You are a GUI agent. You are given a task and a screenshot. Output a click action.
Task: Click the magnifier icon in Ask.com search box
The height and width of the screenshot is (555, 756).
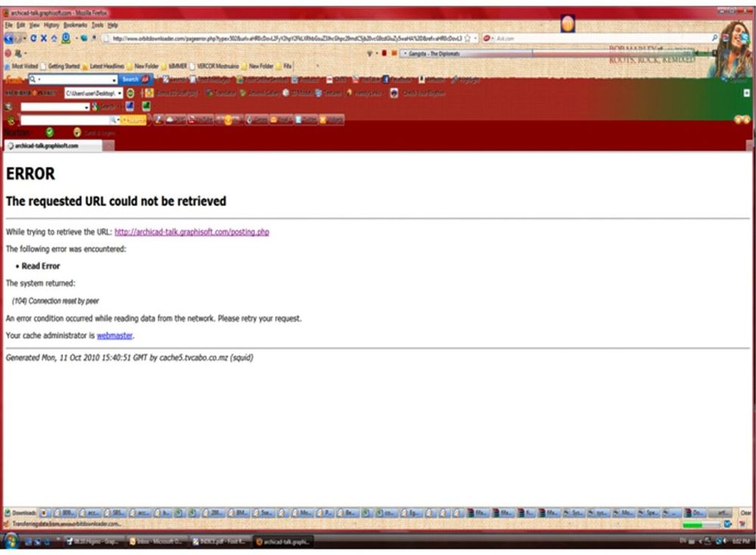point(714,38)
